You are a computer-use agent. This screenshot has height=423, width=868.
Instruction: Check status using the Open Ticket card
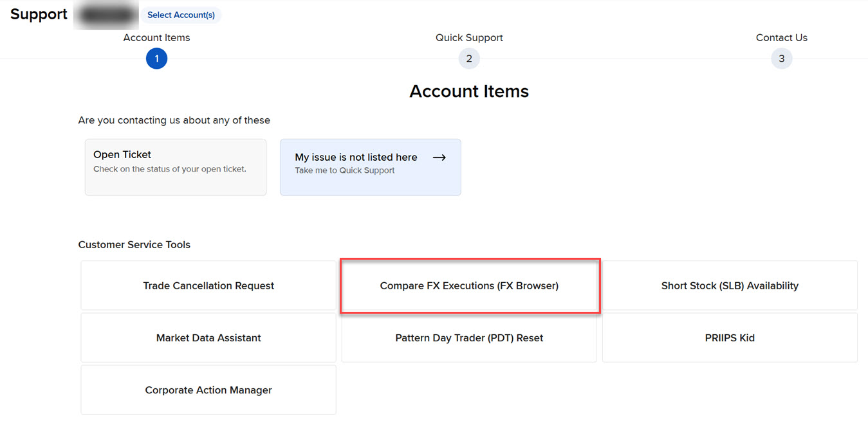[x=175, y=166]
